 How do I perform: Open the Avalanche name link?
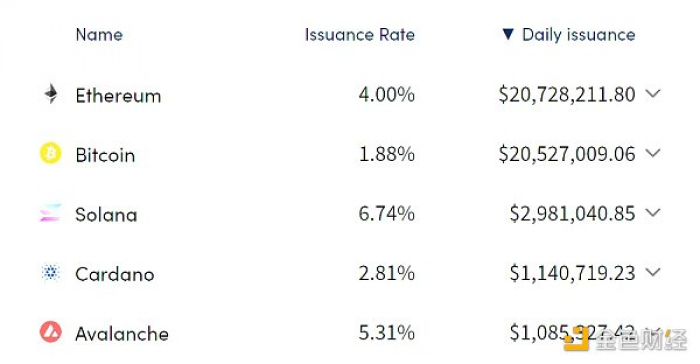[122, 334]
